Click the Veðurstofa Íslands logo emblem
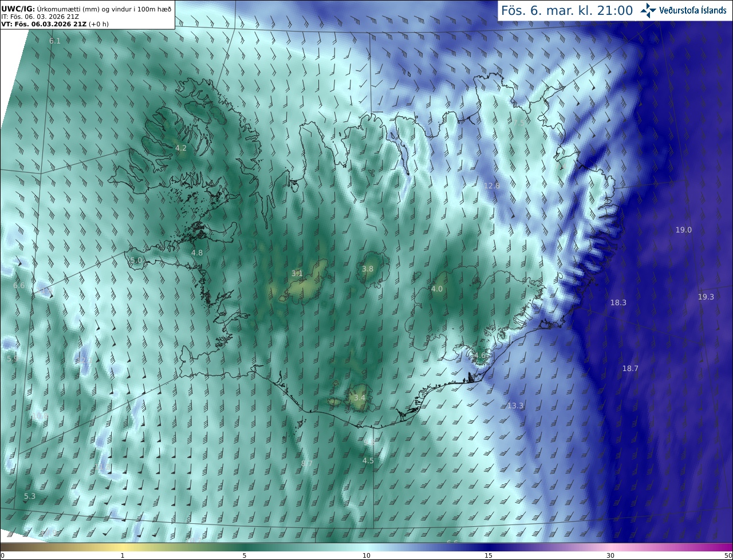733x560 pixels. 649,10
